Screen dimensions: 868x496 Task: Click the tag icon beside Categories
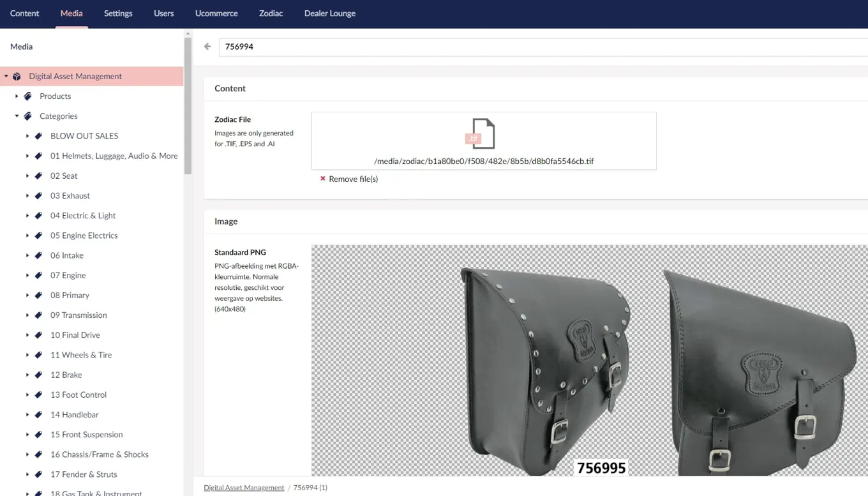(x=28, y=116)
